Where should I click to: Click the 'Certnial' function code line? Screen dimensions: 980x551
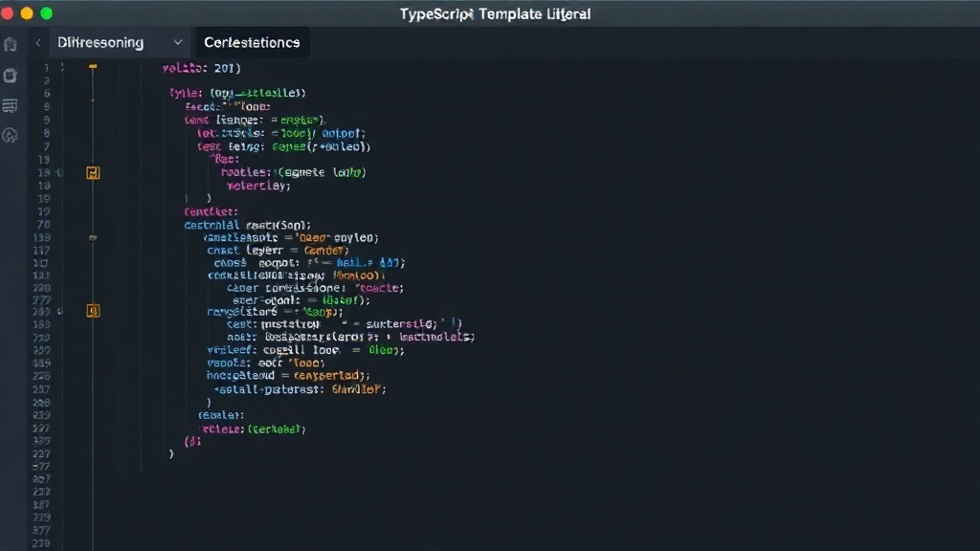[x=248, y=225]
